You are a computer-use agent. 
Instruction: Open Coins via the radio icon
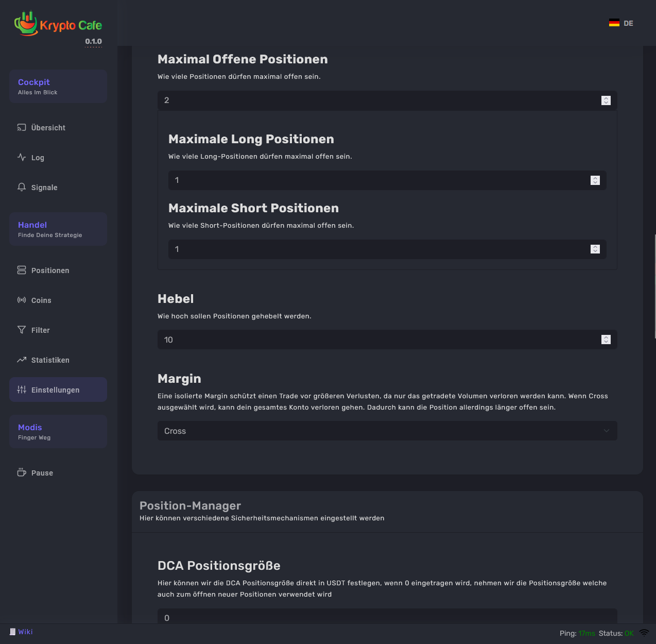22,300
